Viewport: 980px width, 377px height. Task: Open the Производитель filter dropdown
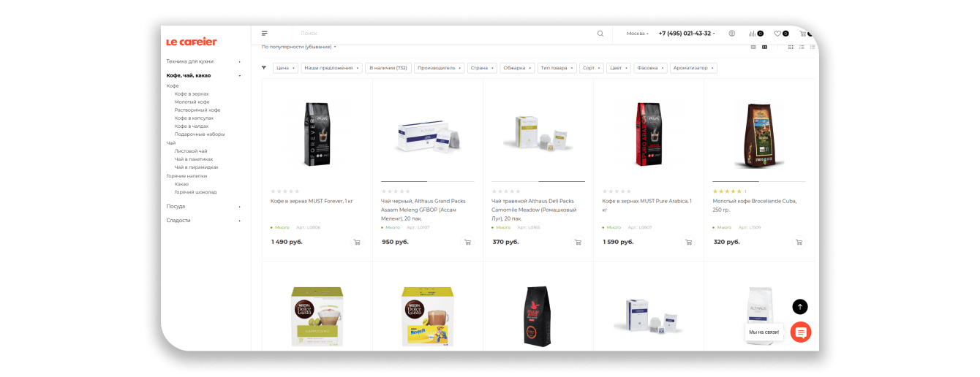[x=439, y=68]
